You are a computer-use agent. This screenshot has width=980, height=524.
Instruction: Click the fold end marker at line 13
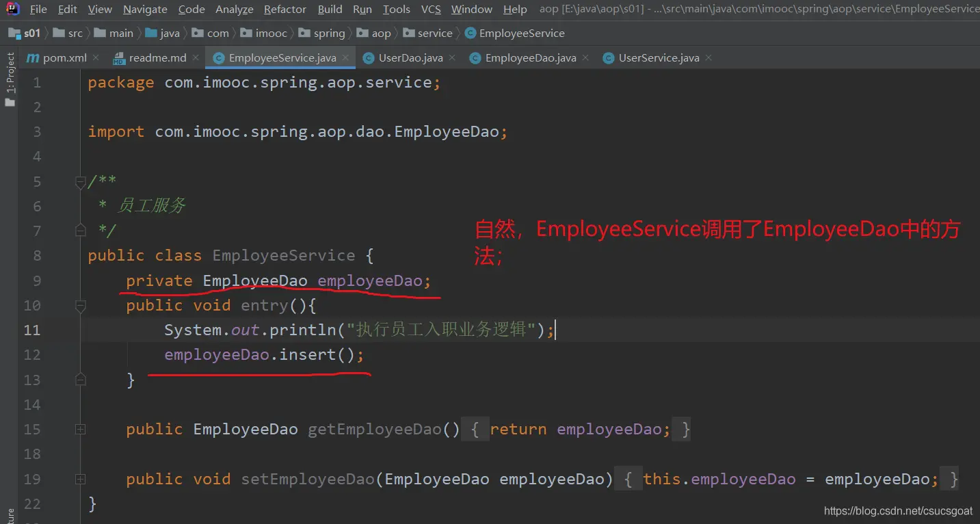tap(80, 380)
